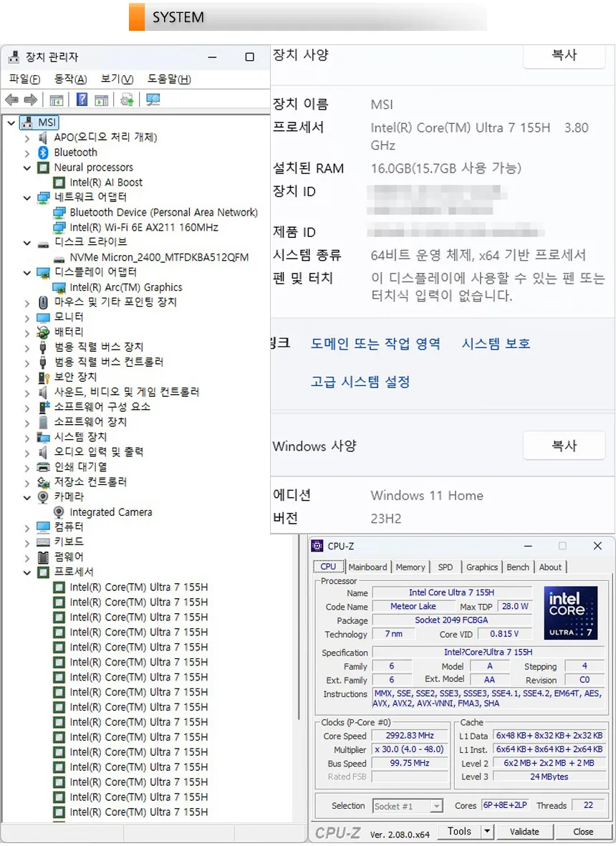Select the Integrated Camera device
The height and width of the screenshot is (846, 616).
[x=110, y=512]
